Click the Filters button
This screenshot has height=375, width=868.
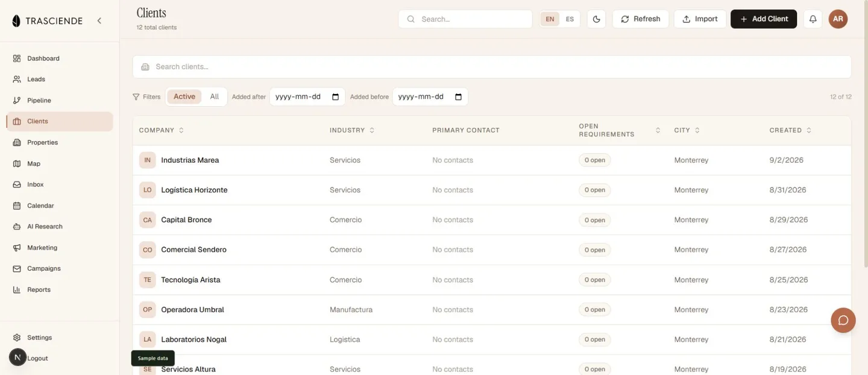(146, 96)
